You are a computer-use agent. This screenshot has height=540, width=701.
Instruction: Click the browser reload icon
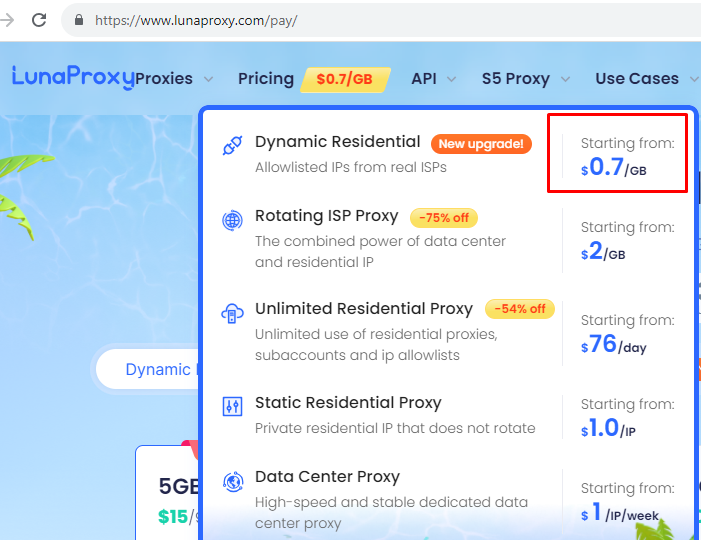[39, 20]
